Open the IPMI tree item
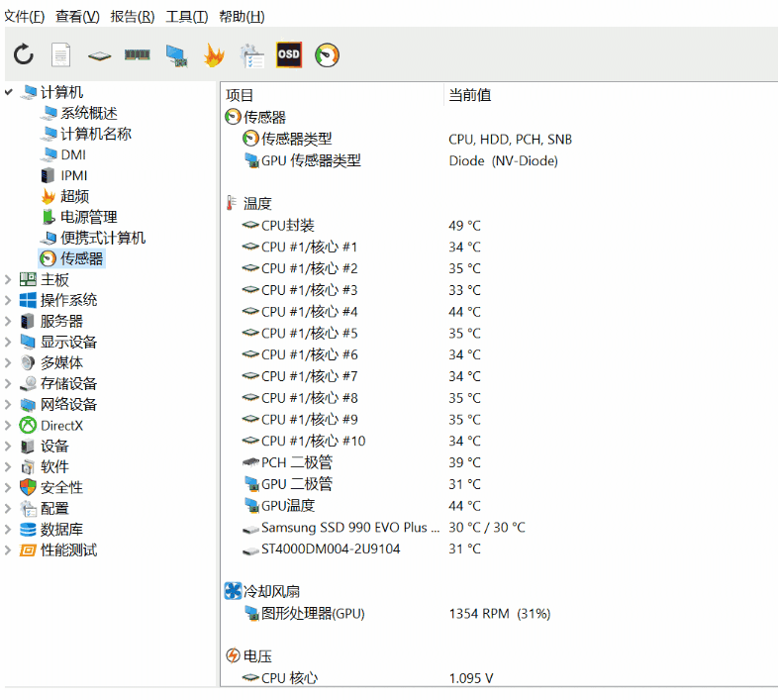Image resolution: width=778 pixels, height=700 pixels. (74, 176)
